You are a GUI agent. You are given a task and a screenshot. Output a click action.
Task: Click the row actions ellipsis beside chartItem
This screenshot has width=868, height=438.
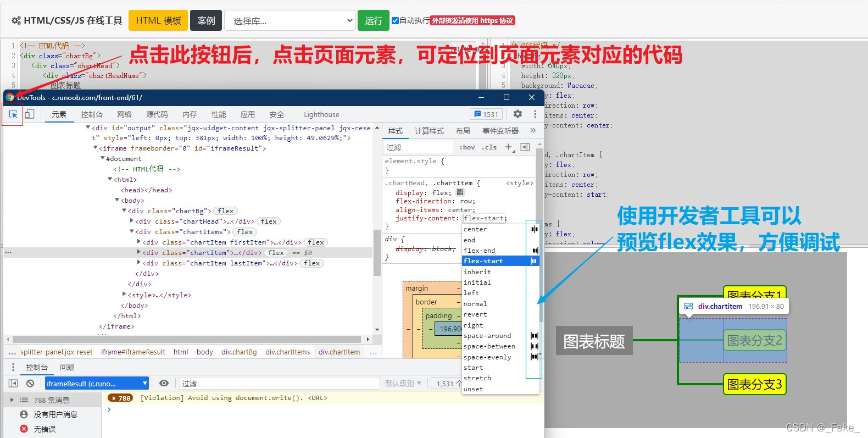(x=8, y=253)
